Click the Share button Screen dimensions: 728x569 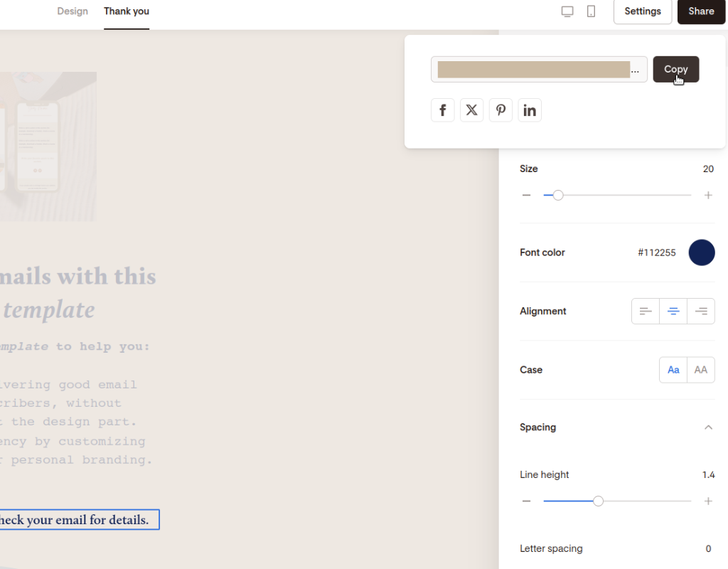(x=701, y=11)
